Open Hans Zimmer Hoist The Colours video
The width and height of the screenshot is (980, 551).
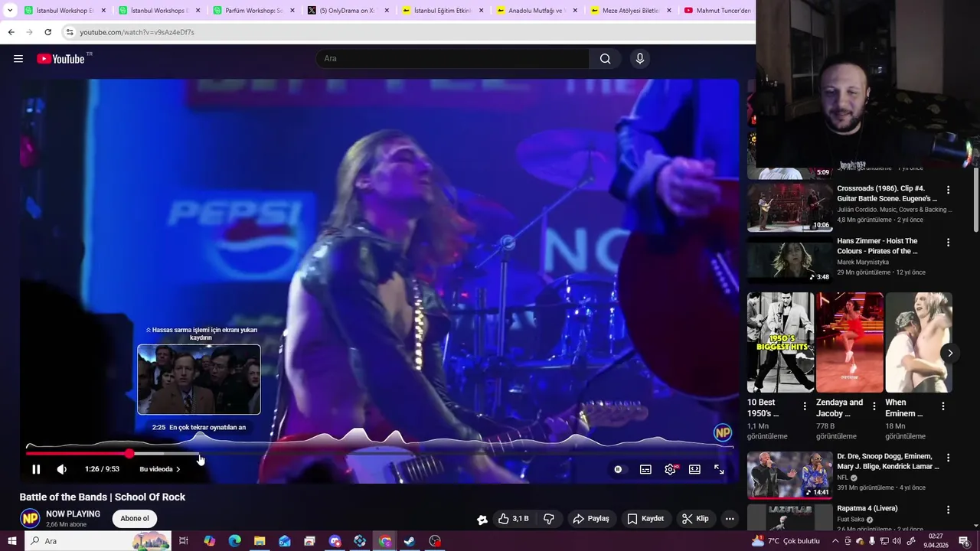[877, 246]
